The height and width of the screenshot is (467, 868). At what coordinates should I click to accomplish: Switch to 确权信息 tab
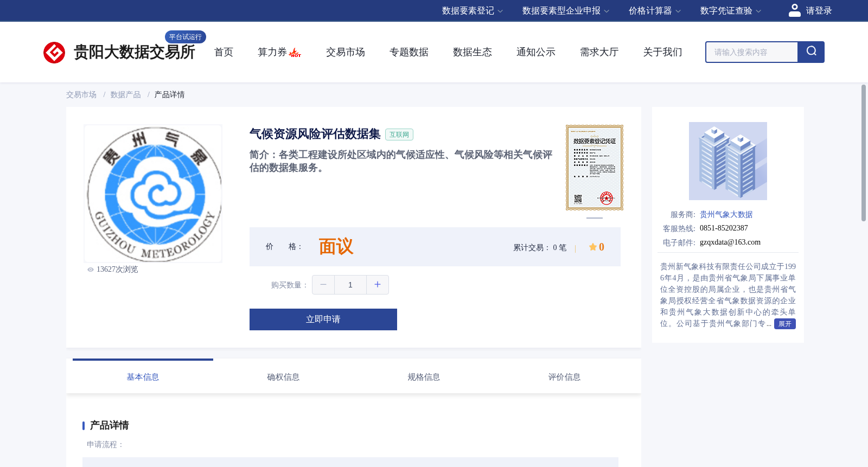(x=283, y=377)
